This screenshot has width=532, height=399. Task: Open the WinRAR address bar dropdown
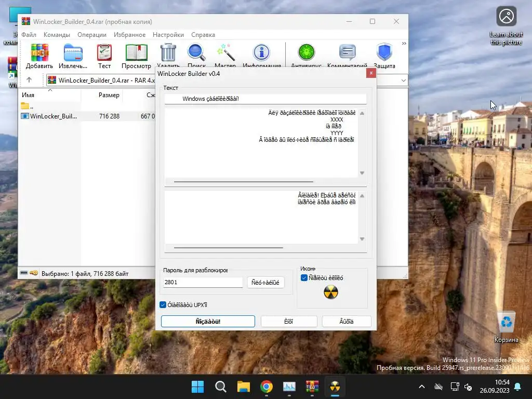point(403,81)
